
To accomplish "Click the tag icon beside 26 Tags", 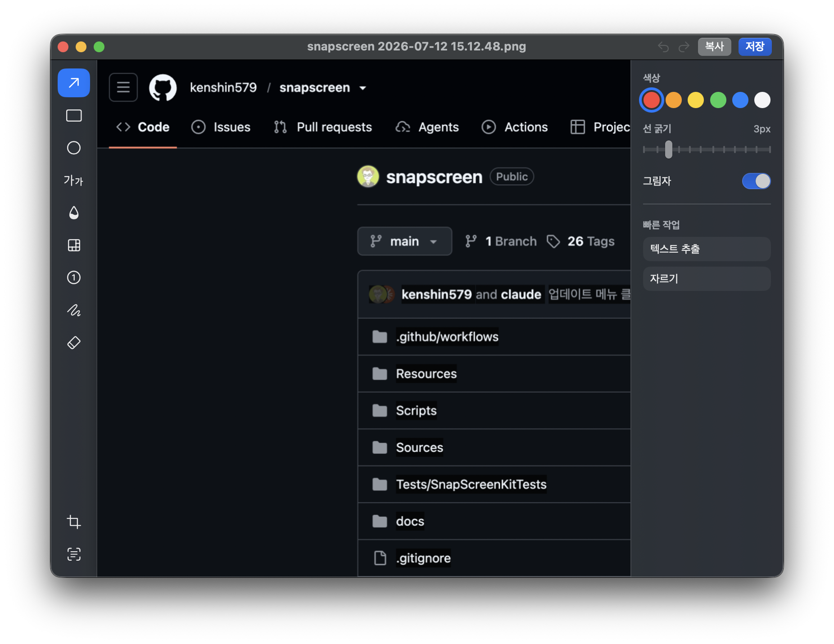I will click(x=553, y=241).
